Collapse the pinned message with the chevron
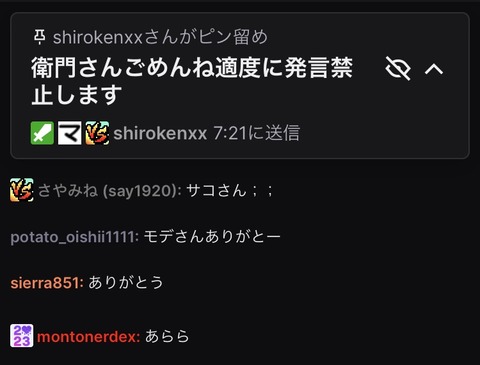 pos(434,69)
